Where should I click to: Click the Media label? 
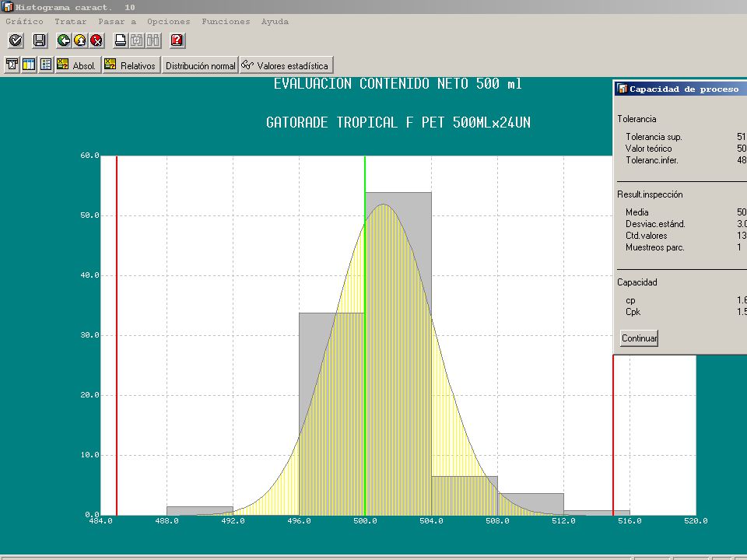pyautogui.click(x=637, y=212)
